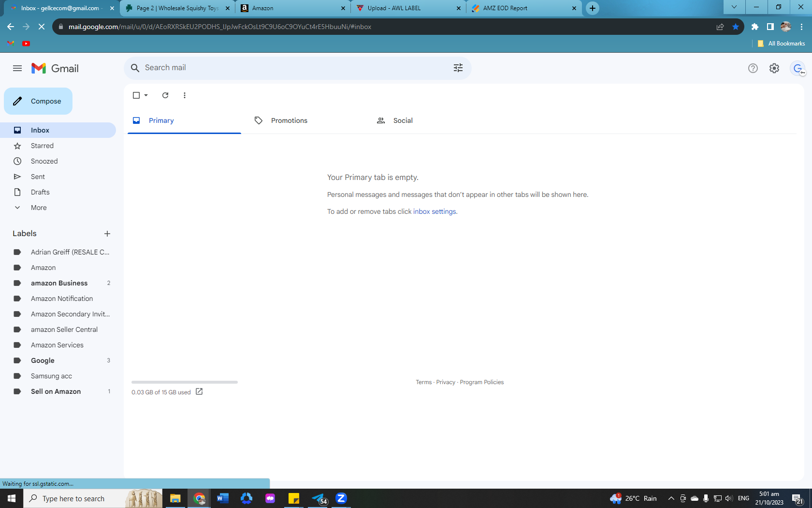Stop loading the page

(42, 27)
